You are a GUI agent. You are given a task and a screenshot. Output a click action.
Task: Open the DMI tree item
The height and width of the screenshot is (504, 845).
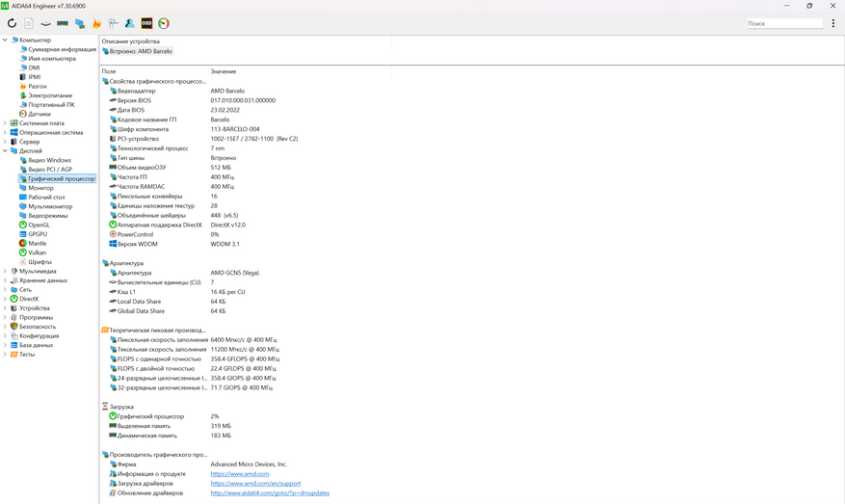tap(34, 67)
